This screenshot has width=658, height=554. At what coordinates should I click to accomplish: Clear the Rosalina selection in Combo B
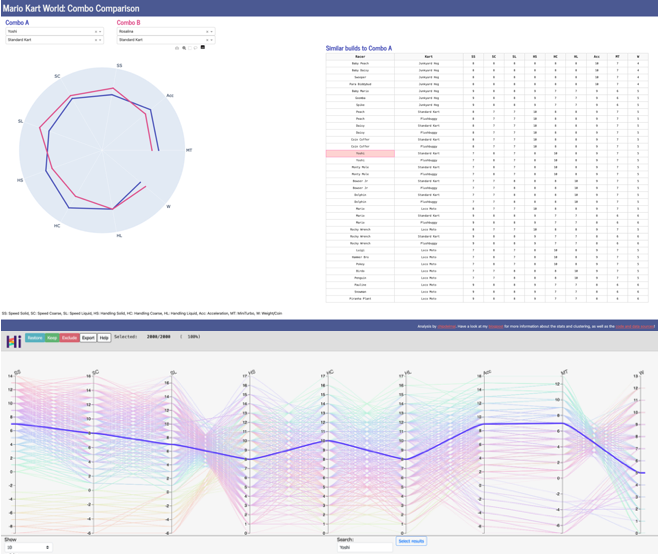coord(207,31)
